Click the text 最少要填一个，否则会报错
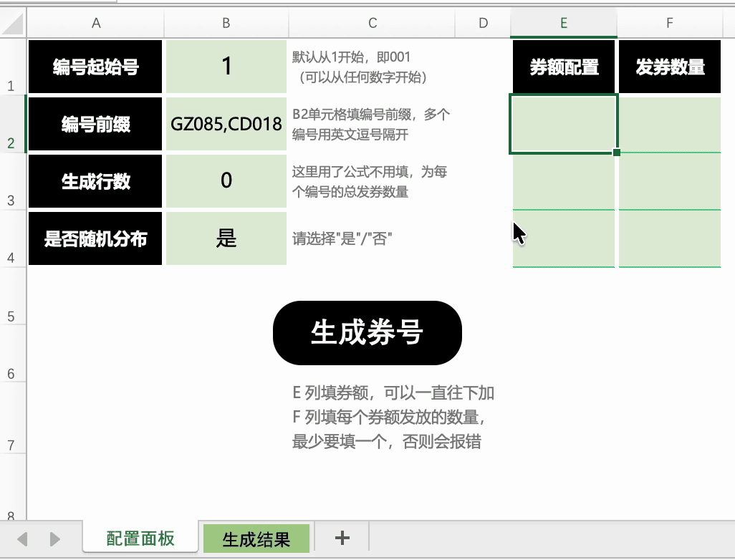This screenshot has width=735, height=560. (387, 441)
